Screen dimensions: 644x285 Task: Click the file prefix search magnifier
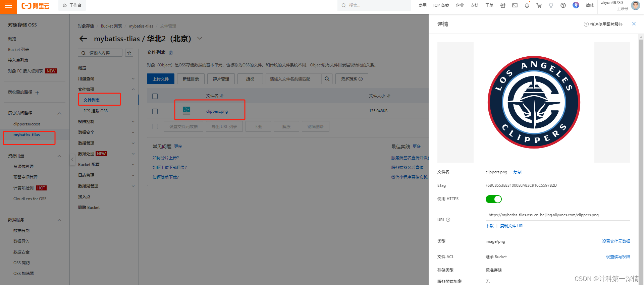coord(327,79)
